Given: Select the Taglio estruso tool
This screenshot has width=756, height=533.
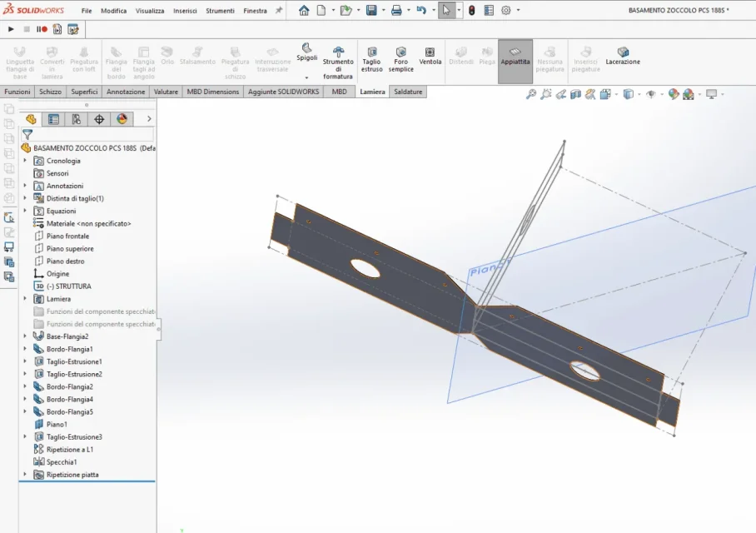Looking at the screenshot, I should point(371,59).
